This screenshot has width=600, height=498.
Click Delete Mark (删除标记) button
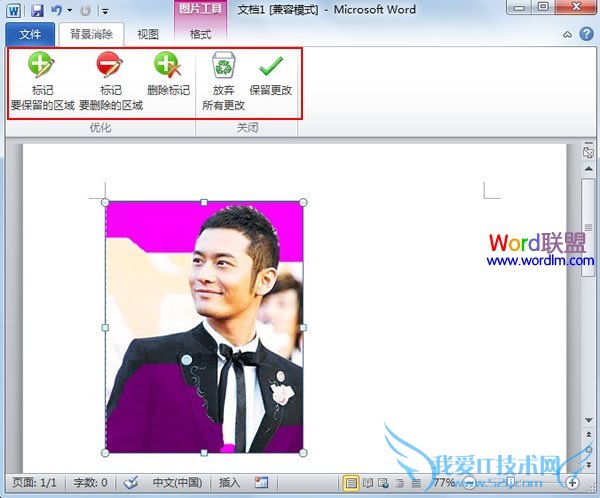coord(168,74)
